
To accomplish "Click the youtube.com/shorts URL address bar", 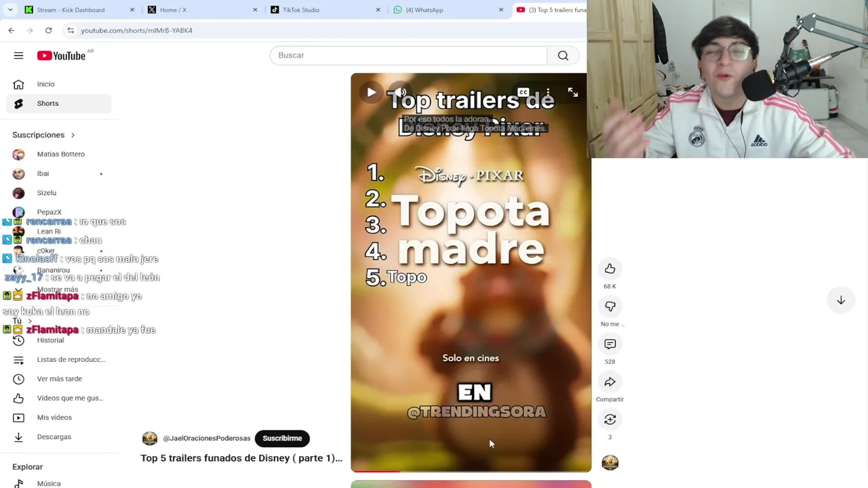I will 136,30.
